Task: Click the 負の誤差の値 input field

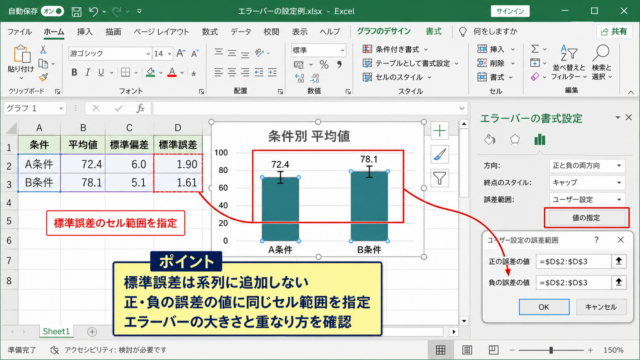Action: coord(573,282)
